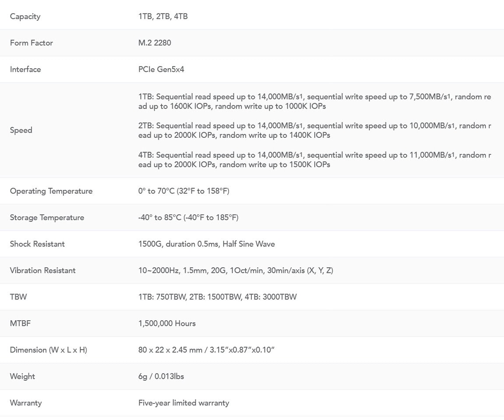Select the M.2 2280 value
Screen dimensions: 504x420
click(x=155, y=43)
